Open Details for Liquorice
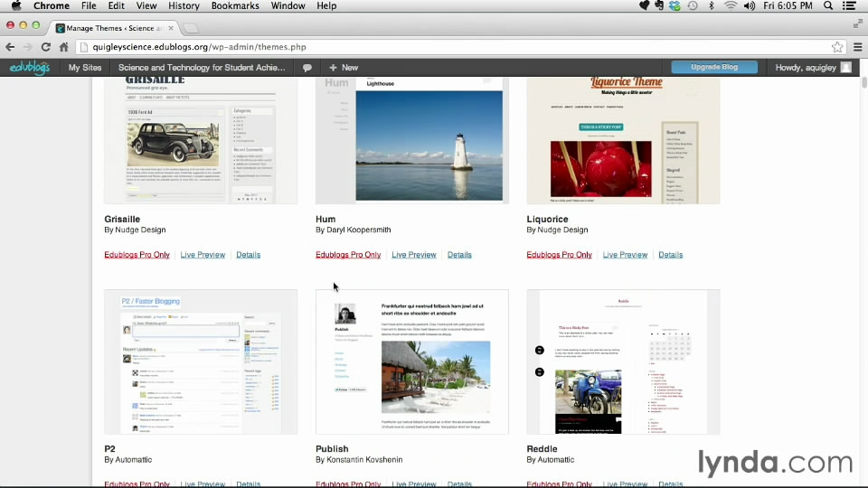Image resolution: width=868 pixels, height=488 pixels. pyautogui.click(x=670, y=255)
